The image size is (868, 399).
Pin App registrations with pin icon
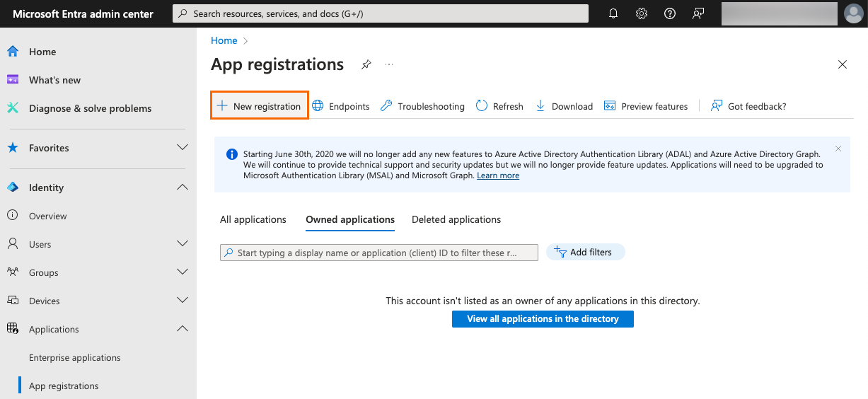366,64
